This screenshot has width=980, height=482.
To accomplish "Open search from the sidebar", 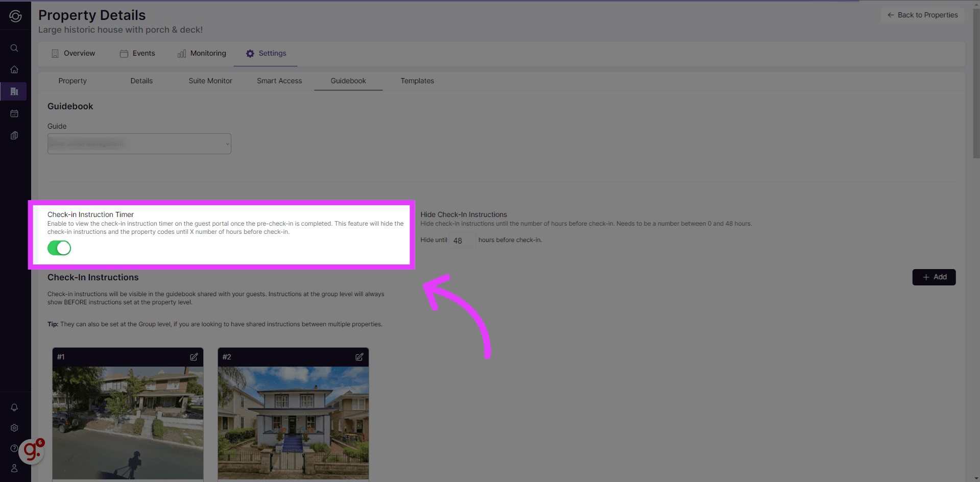I will pos(14,47).
